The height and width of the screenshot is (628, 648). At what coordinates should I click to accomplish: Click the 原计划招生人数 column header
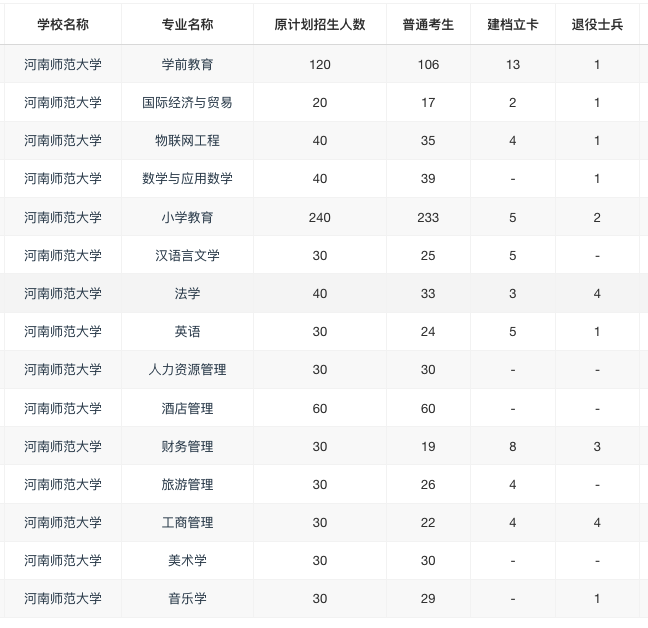coord(319,24)
